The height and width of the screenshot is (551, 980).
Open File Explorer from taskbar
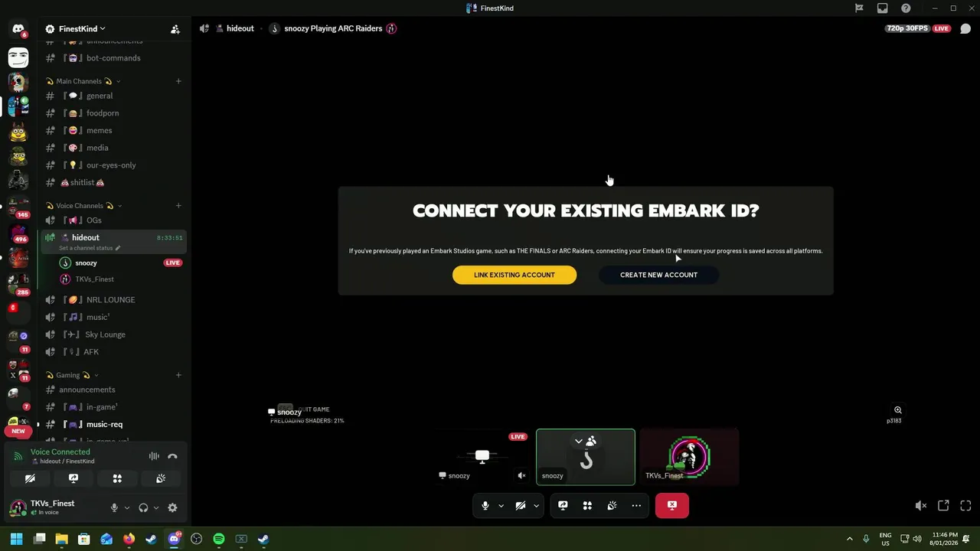pyautogui.click(x=62, y=539)
